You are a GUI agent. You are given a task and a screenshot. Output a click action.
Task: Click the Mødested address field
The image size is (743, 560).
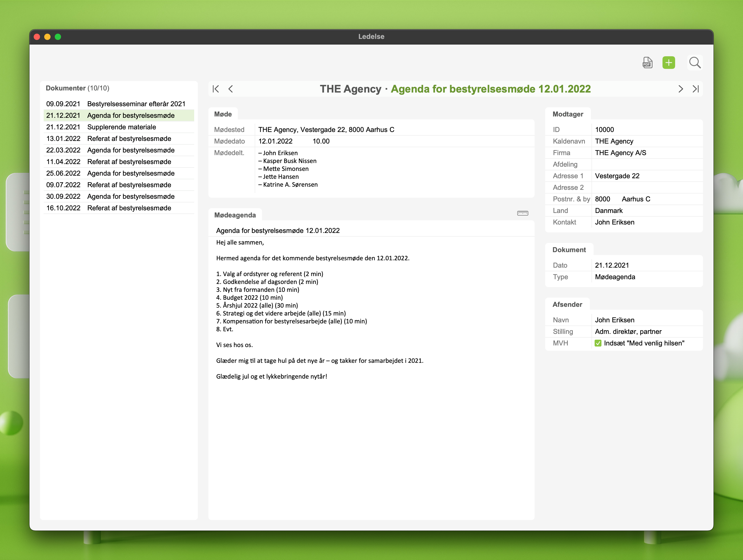click(326, 130)
